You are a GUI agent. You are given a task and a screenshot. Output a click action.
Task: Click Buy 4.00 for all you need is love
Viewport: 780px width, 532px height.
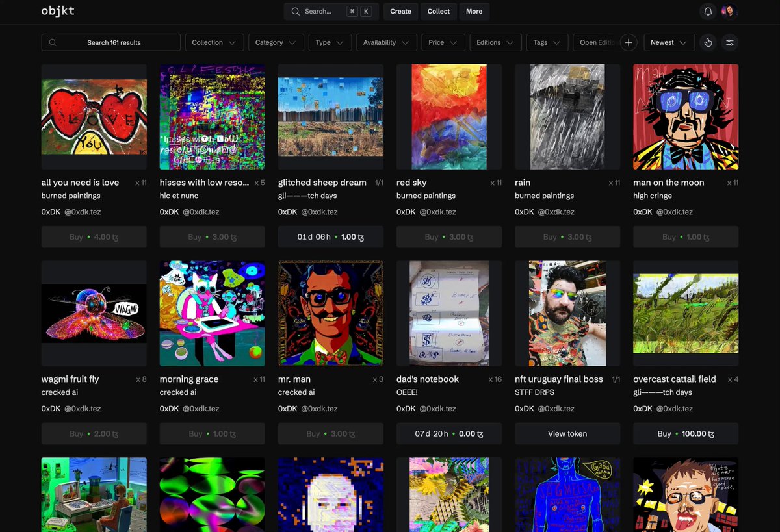click(x=94, y=237)
